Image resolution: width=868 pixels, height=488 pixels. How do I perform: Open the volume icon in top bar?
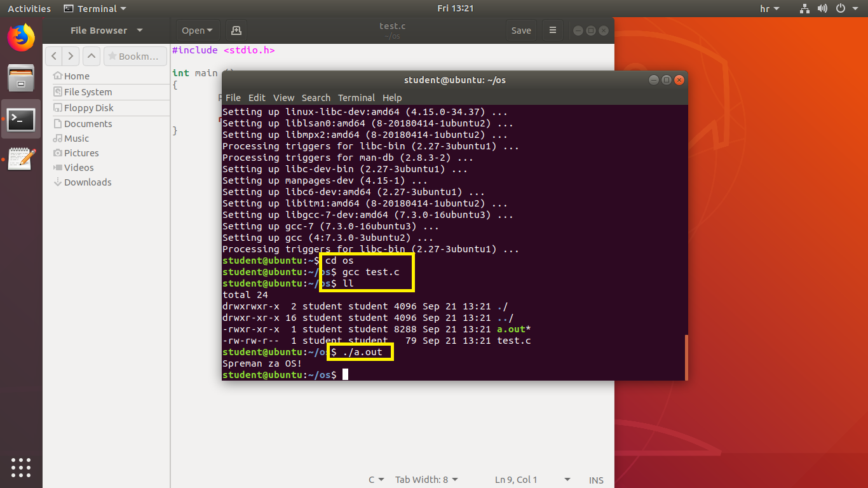point(822,9)
